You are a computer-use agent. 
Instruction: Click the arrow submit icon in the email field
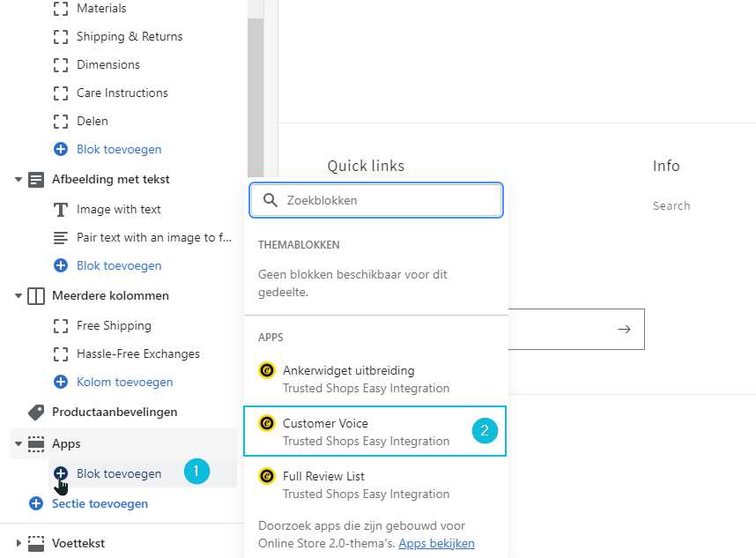click(x=624, y=329)
